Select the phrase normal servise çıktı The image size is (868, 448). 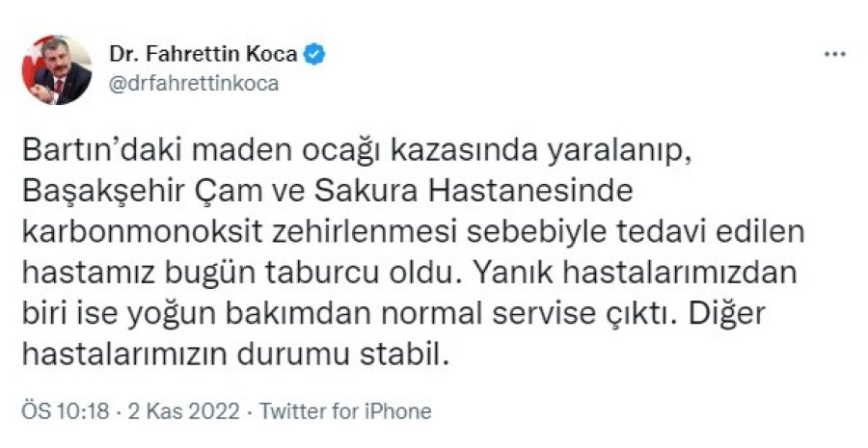(528, 314)
